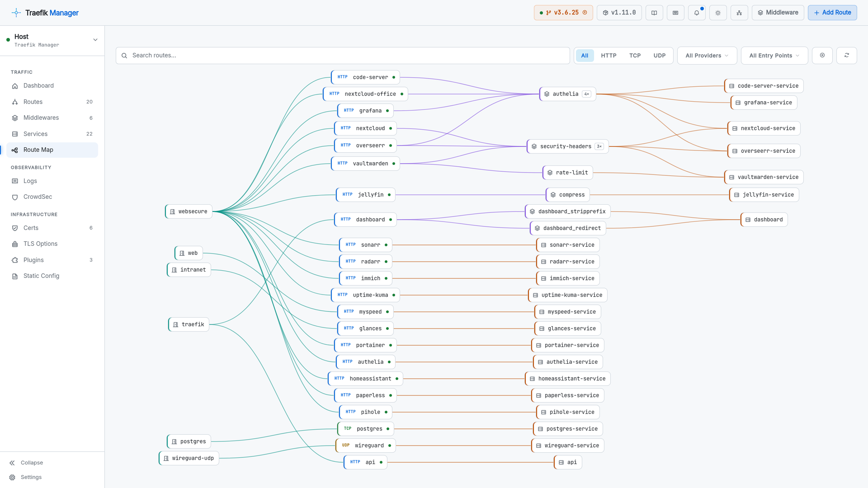Click the Add Route button
The width and height of the screenshot is (868, 488).
pyautogui.click(x=832, y=13)
